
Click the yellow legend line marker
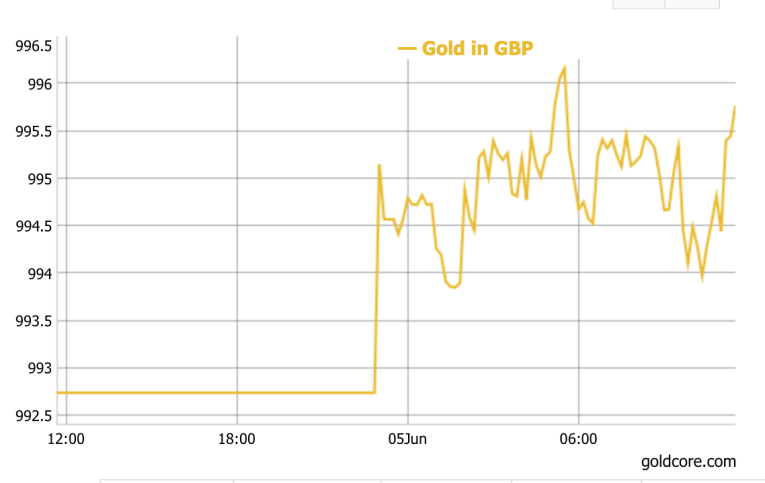(407, 48)
